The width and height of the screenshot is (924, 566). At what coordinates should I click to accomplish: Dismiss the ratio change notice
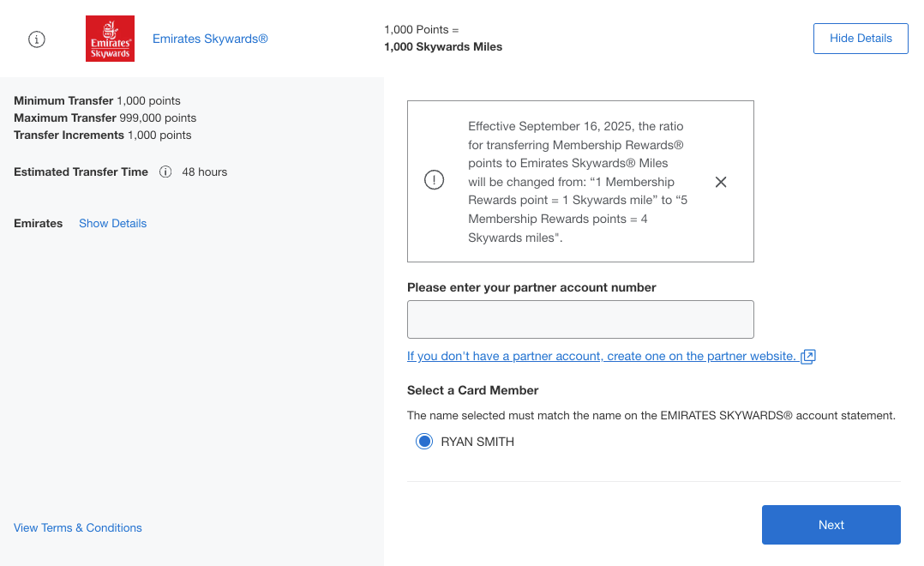click(721, 182)
